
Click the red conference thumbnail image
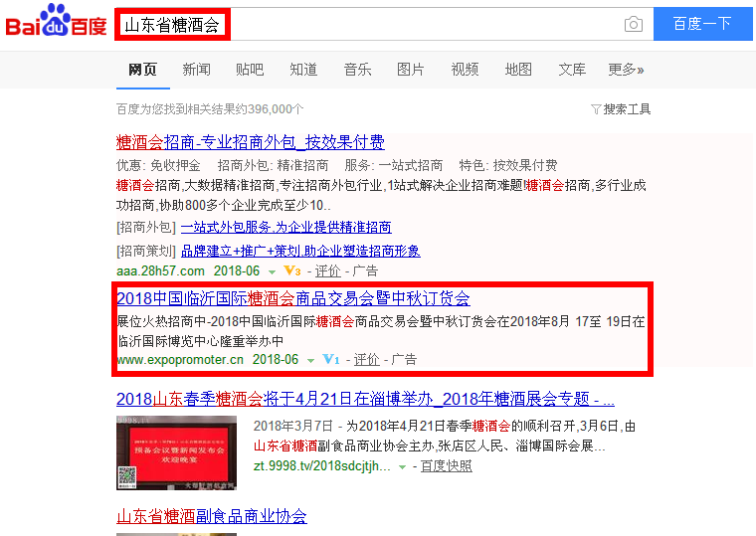click(176, 452)
